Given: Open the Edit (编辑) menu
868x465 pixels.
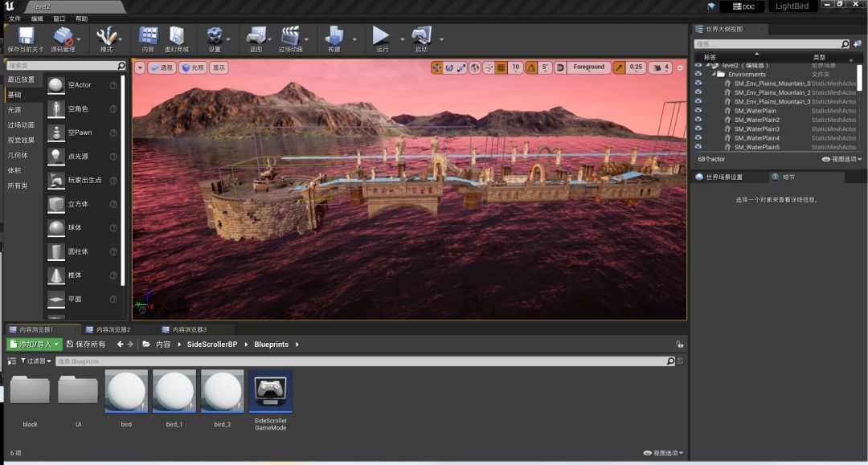Looking at the screenshot, I should 37,18.
